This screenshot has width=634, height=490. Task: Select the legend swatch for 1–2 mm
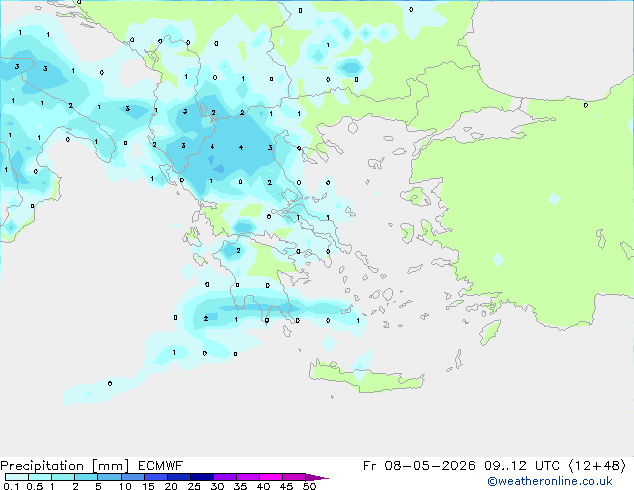63,477
